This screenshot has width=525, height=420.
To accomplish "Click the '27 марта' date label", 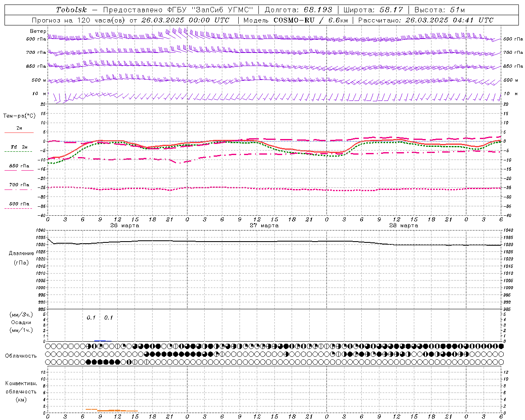I will tap(264, 226).
